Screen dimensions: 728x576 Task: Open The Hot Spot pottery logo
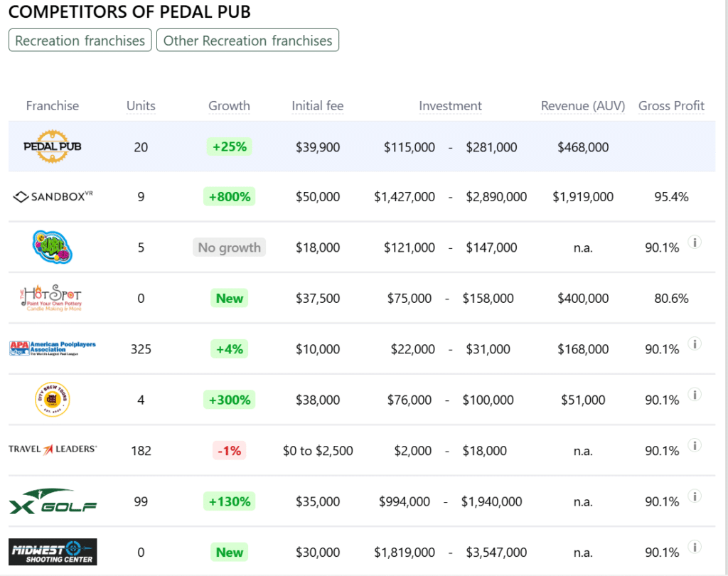pos(53,298)
